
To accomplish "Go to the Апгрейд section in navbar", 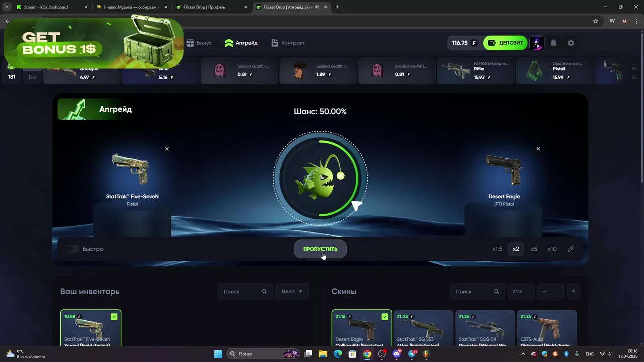I will 241,43.
